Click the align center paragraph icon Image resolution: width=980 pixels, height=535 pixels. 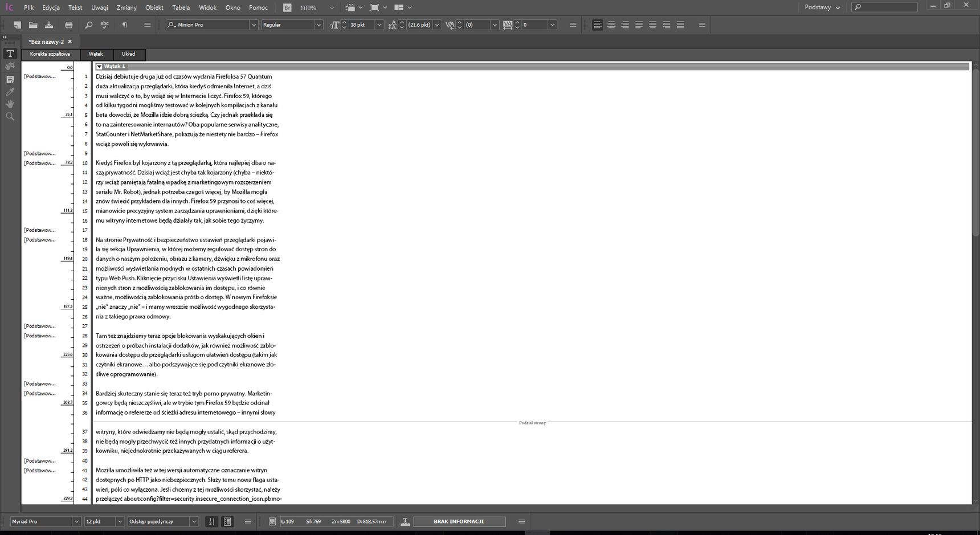click(611, 25)
